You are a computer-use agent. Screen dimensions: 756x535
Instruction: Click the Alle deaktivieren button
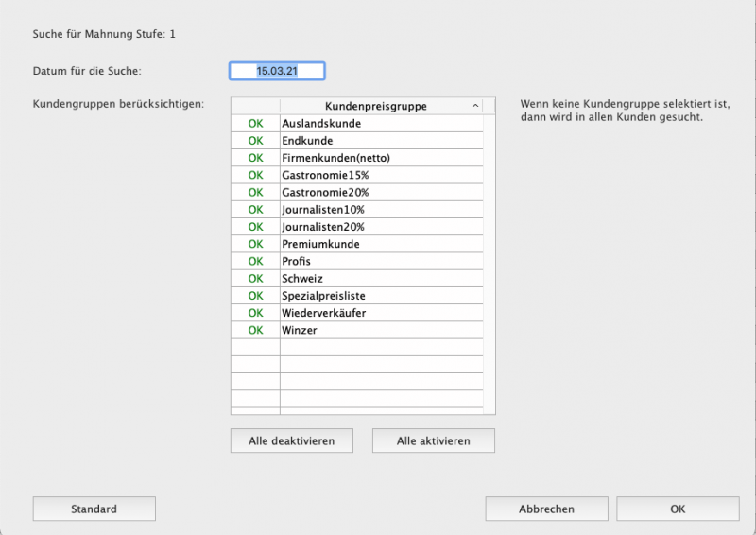pos(292,440)
